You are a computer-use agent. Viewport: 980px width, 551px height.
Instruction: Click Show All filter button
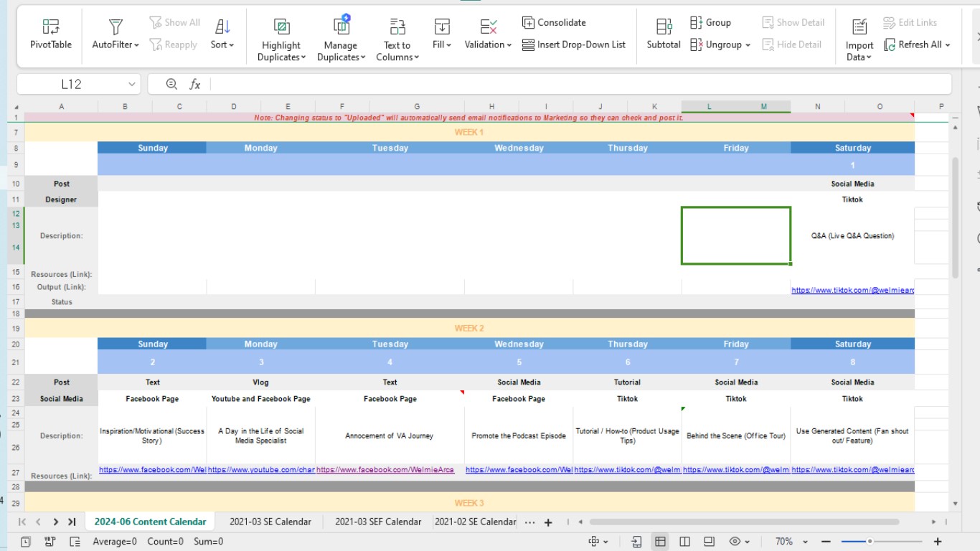[x=174, y=22]
